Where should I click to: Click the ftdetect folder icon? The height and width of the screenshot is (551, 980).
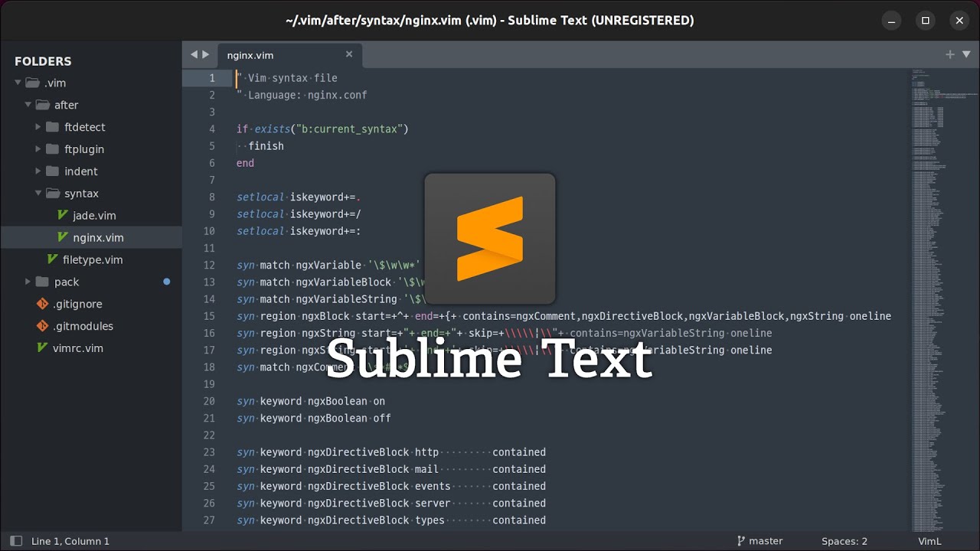(52, 127)
